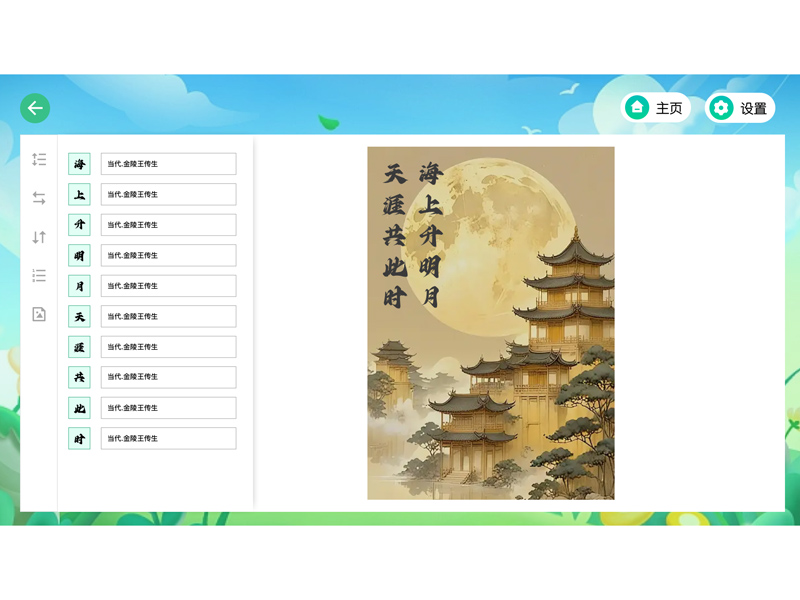800x600 pixels.
Task: Select the 海 character tile
Action: click(79, 163)
